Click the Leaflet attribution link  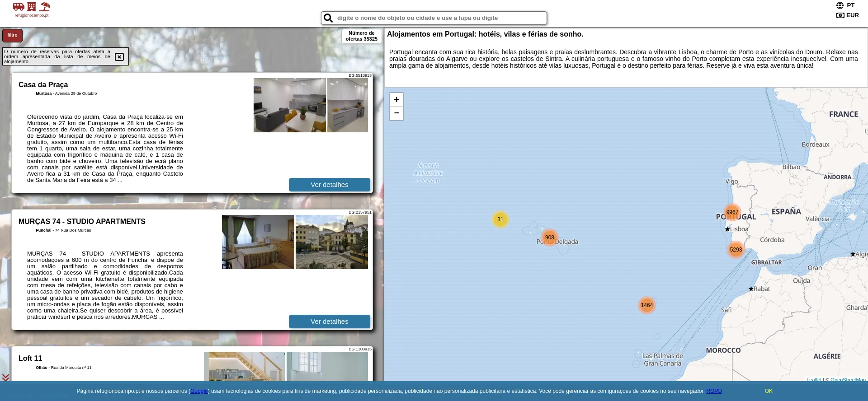814,379
